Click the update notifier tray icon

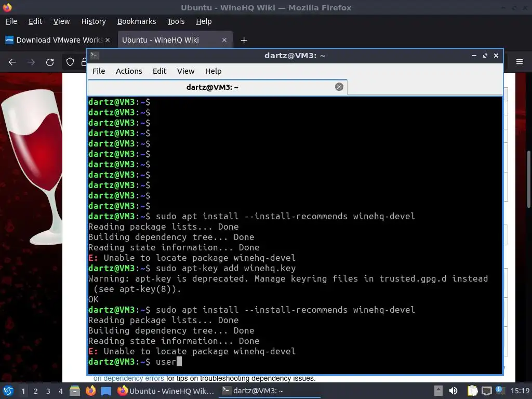point(500,390)
